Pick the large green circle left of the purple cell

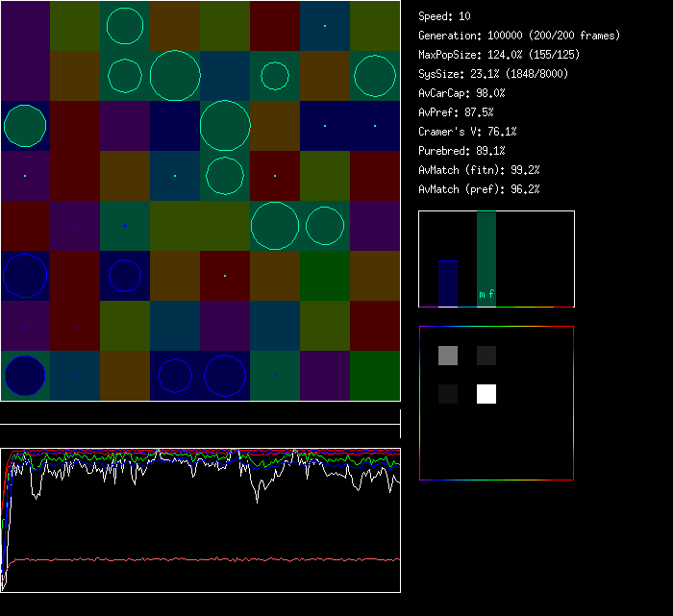[x=325, y=226]
